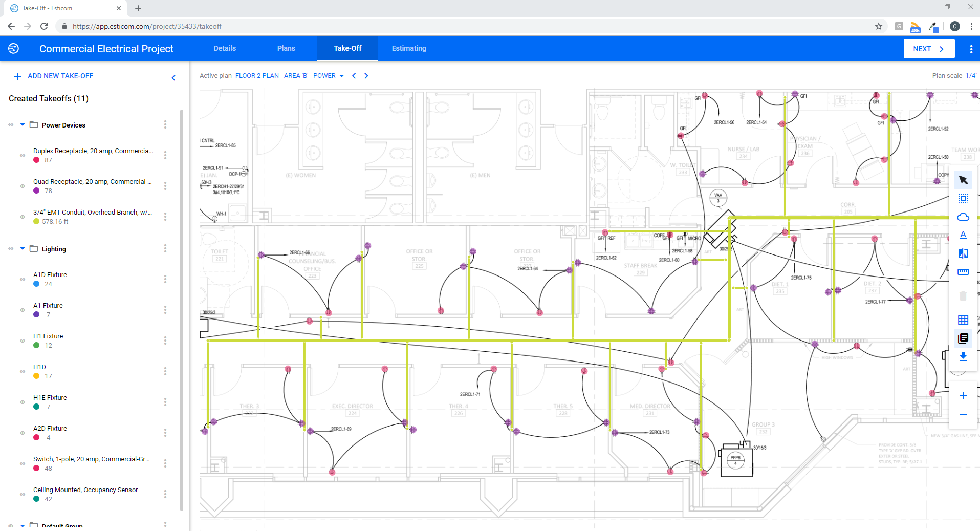Viewport: 980px width, 531px height.
Task: Bookmark this page with star icon
Action: [879, 26]
